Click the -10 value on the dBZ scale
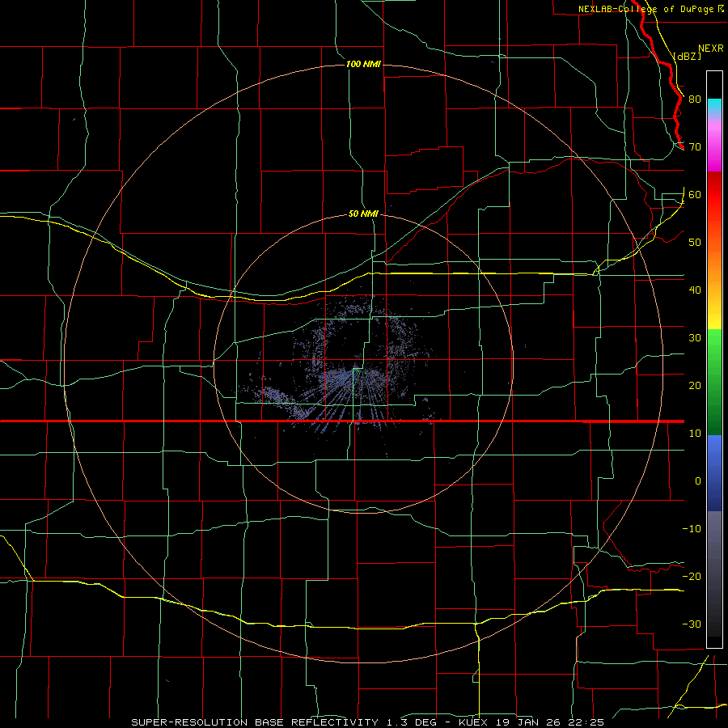Image resolution: width=728 pixels, height=728 pixels. tap(692, 528)
